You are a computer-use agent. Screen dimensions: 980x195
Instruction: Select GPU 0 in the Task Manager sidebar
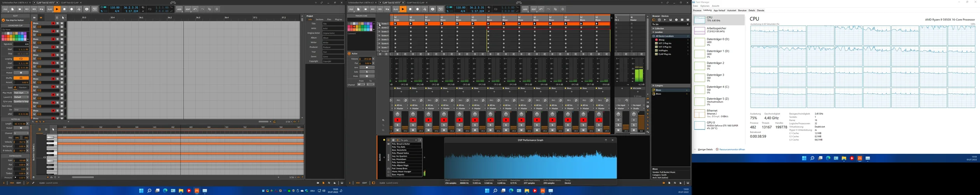718,125
